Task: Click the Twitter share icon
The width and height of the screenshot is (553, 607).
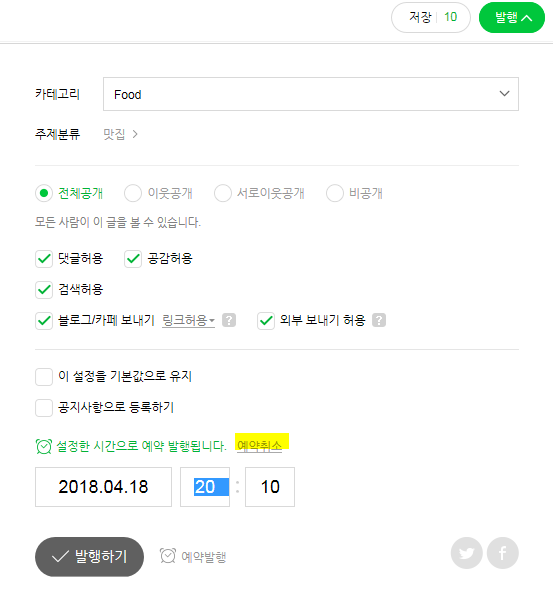Action: 466,553
